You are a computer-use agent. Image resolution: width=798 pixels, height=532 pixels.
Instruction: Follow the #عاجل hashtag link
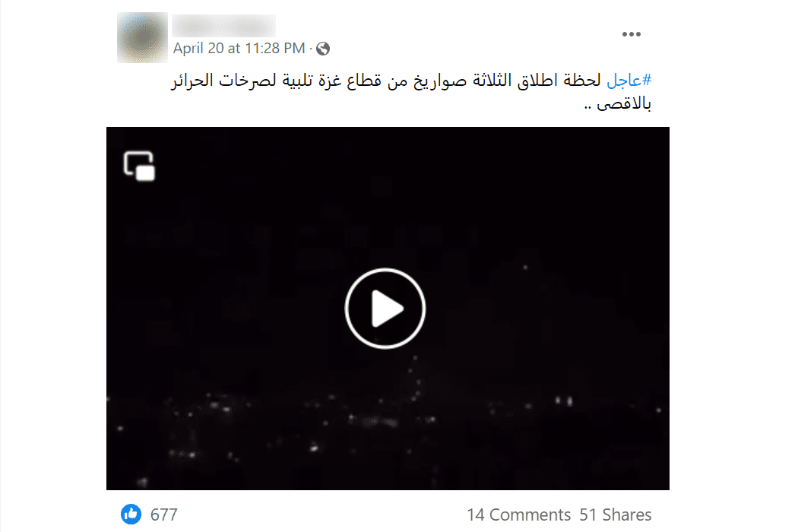tap(629, 81)
